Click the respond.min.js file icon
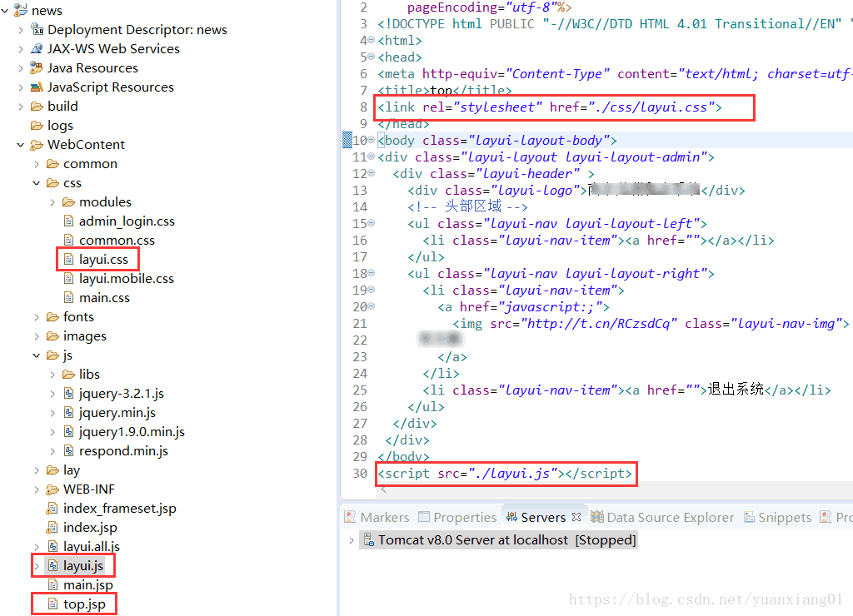The image size is (853, 616). pyautogui.click(x=68, y=450)
